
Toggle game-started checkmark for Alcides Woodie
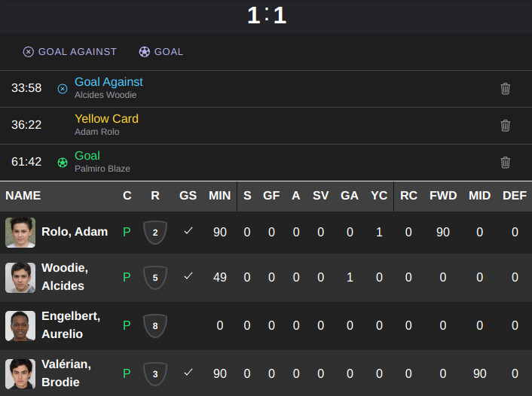188,276
